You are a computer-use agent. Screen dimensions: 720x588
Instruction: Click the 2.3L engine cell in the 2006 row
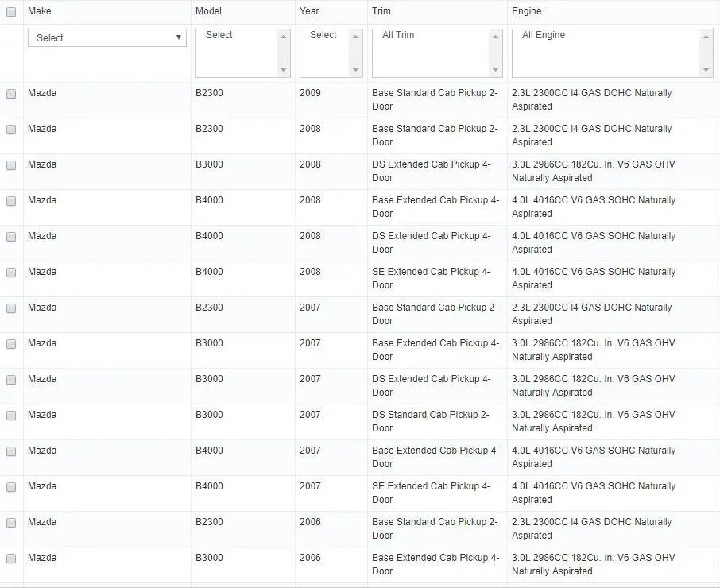[592, 528]
